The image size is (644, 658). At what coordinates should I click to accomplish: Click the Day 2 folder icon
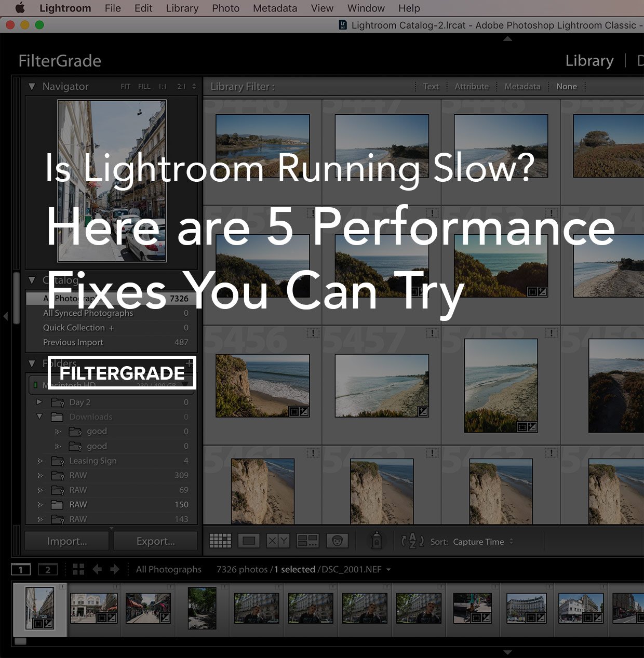coord(58,402)
